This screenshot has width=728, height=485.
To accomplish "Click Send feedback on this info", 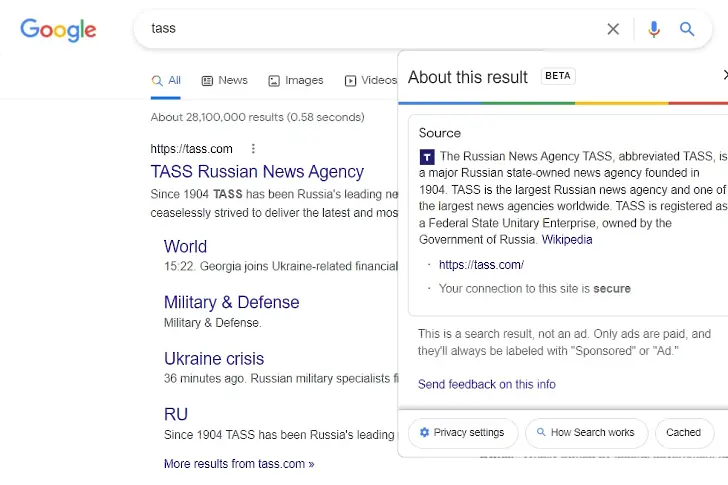I will click(x=487, y=384).
